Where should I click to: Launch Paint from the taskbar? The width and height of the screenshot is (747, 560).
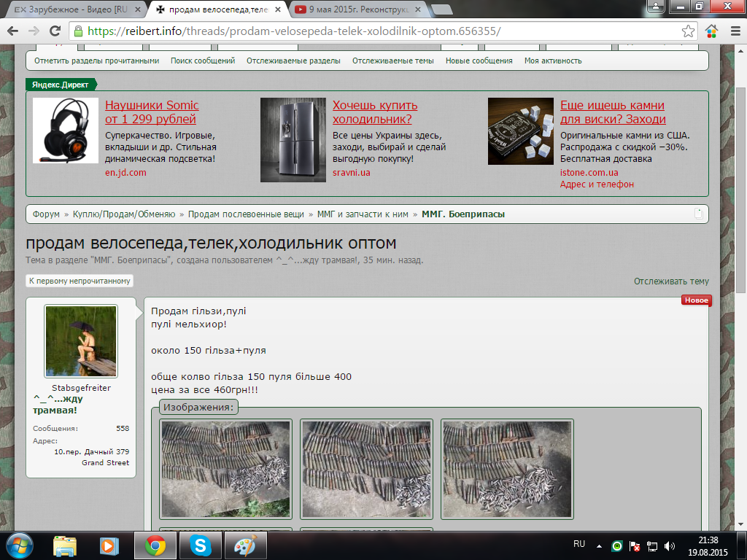[244, 545]
